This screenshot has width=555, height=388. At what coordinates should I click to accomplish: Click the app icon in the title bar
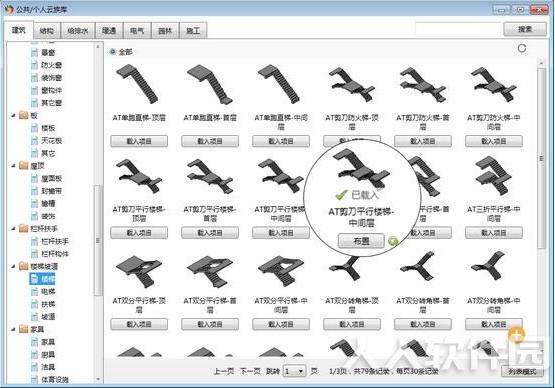8,9
